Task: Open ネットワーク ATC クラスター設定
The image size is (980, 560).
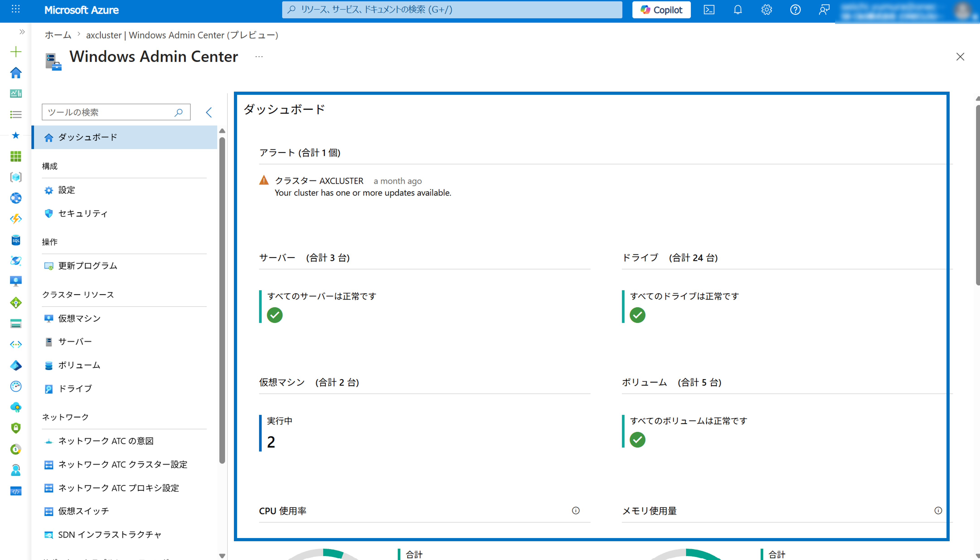Action: point(124,465)
